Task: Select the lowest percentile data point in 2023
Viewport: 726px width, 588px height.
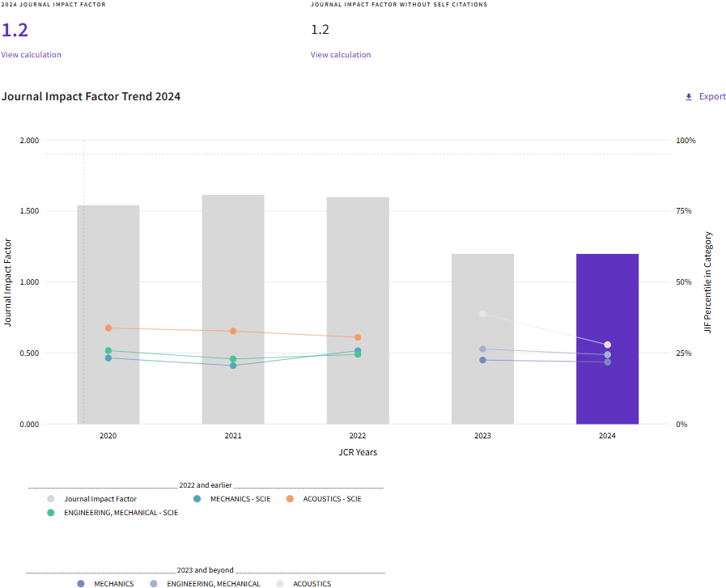Action: (x=482, y=360)
